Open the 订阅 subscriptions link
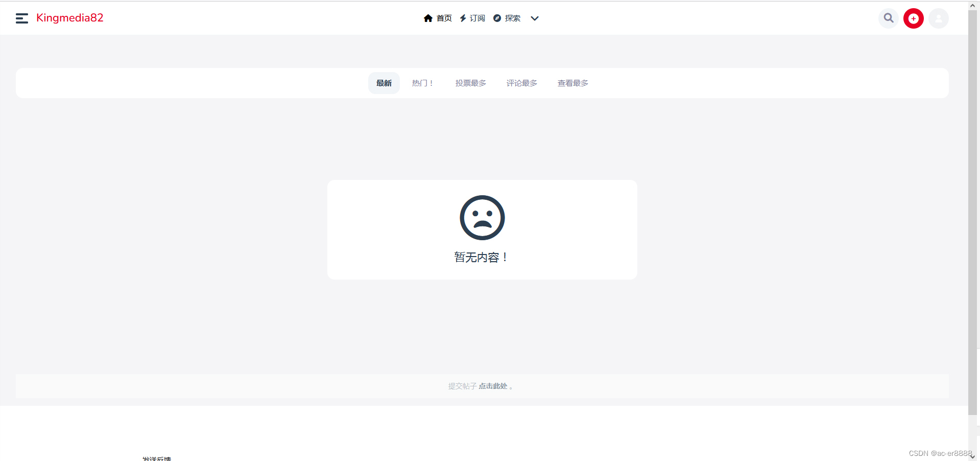Screen dimensions: 980x461 coord(472,18)
